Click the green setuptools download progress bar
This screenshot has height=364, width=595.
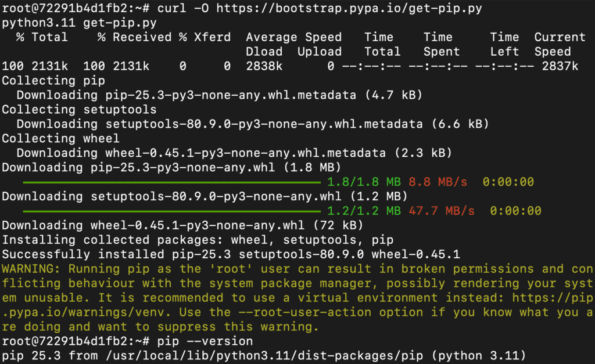point(171,211)
